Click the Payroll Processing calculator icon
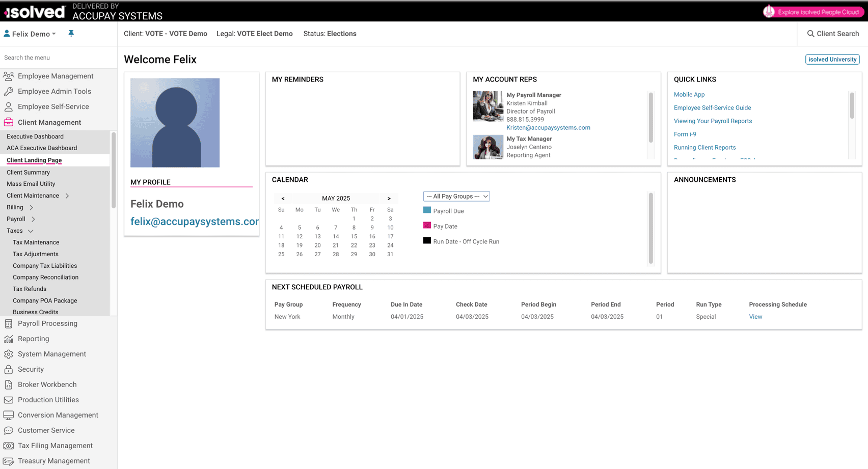 (x=9, y=324)
